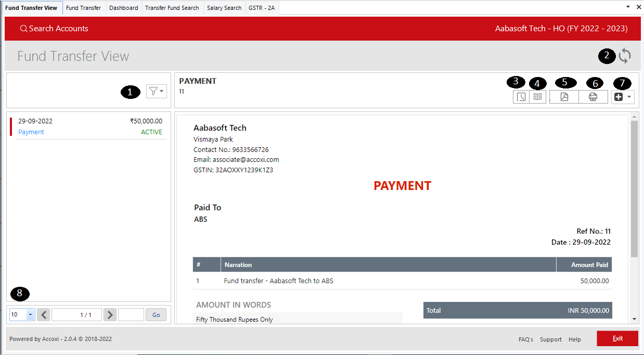This screenshot has width=644, height=355.
Task: Switch to the Dashboard tab
Action: (124, 8)
